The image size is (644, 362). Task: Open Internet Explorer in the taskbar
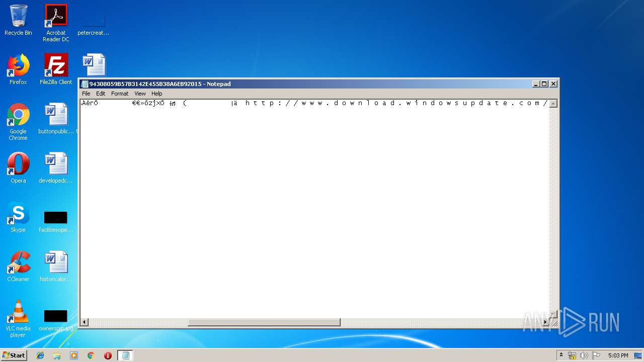40,355
